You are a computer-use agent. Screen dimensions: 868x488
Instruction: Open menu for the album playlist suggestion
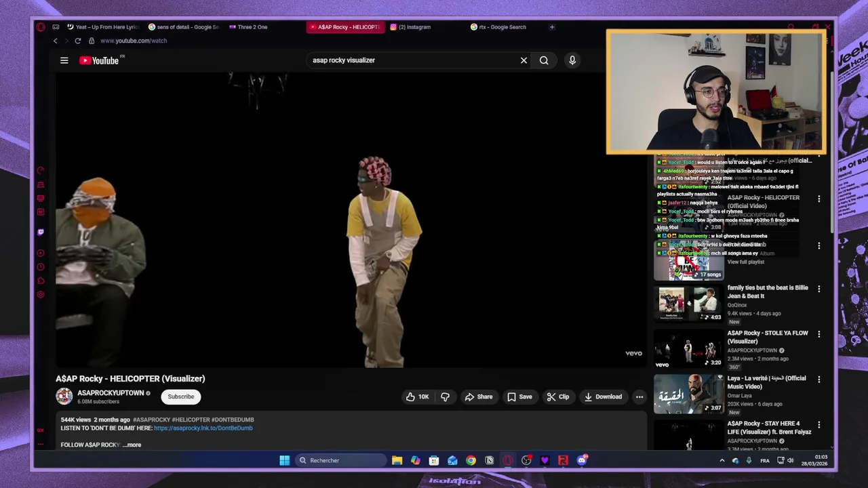pyautogui.click(x=818, y=246)
